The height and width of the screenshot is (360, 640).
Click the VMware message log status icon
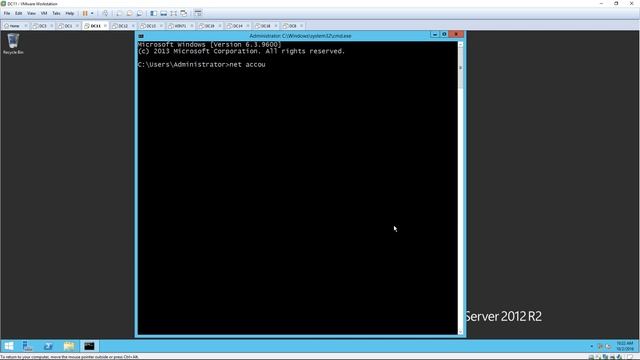pyautogui.click(x=630, y=357)
